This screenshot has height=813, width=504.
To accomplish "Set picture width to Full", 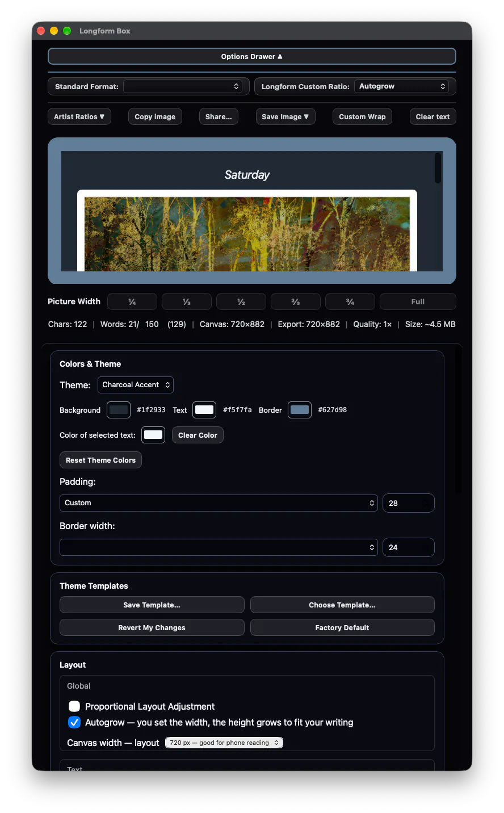I will click(418, 301).
